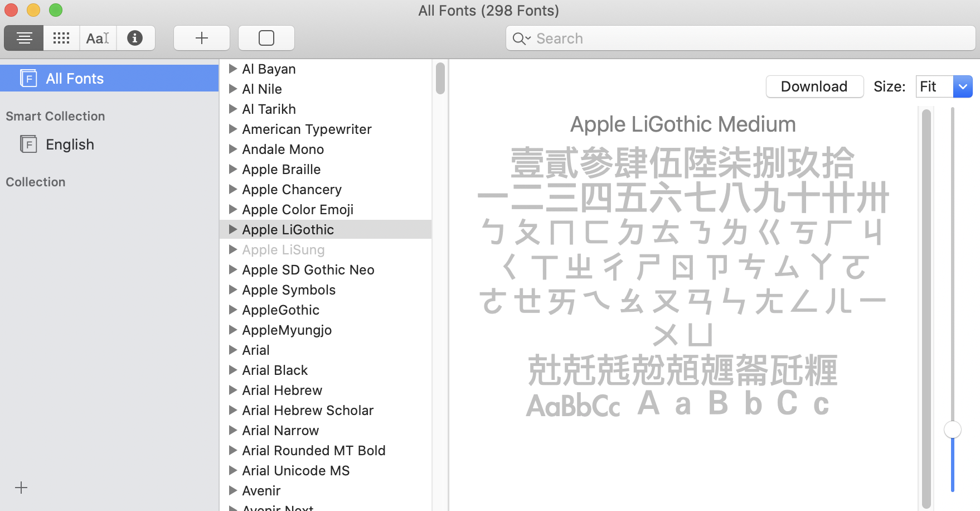Expand American Typewriter family
The height and width of the screenshot is (511, 980).
click(x=233, y=129)
